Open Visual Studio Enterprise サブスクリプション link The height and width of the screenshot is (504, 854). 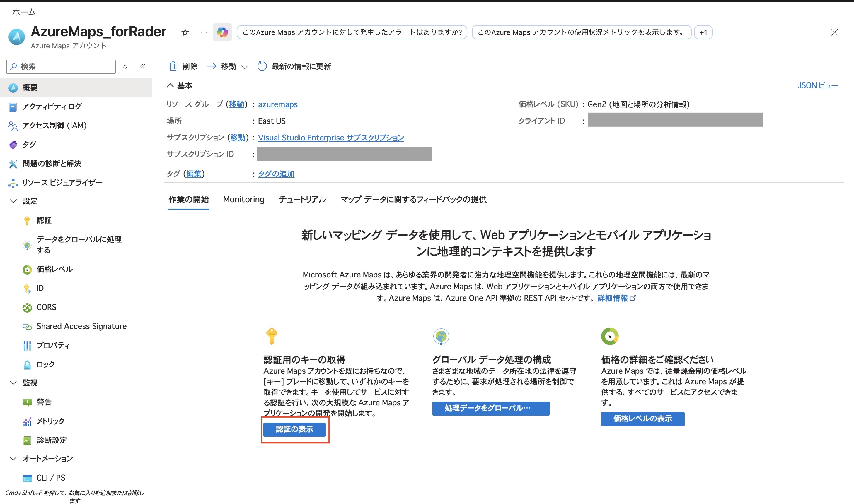(331, 138)
